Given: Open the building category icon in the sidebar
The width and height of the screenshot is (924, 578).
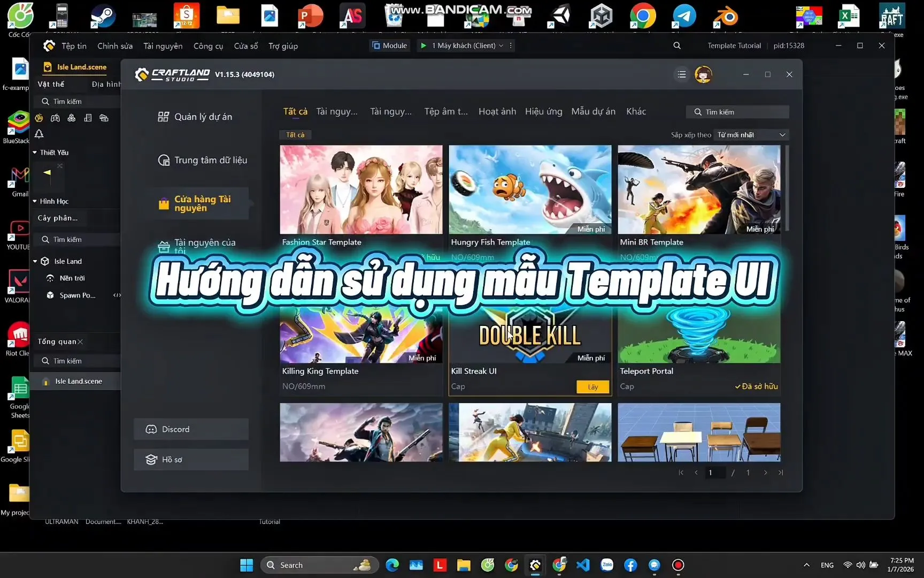Looking at the screenshot, I should click(x=88, y=118).
